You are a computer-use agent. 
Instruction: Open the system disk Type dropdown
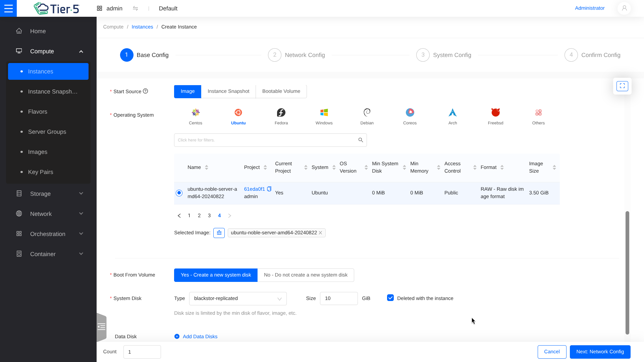(x=237, y=298)
